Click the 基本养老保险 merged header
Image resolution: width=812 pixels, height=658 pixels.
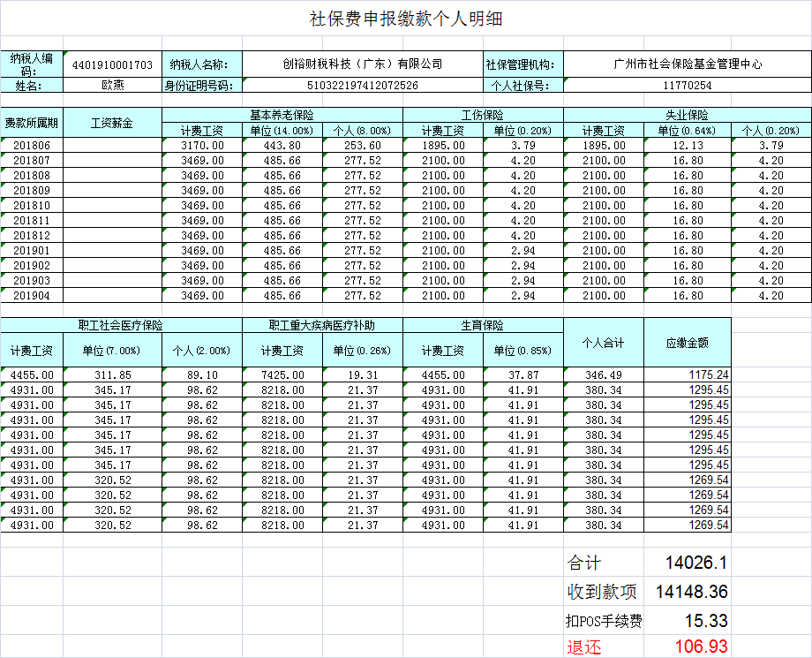pos(282,116)
